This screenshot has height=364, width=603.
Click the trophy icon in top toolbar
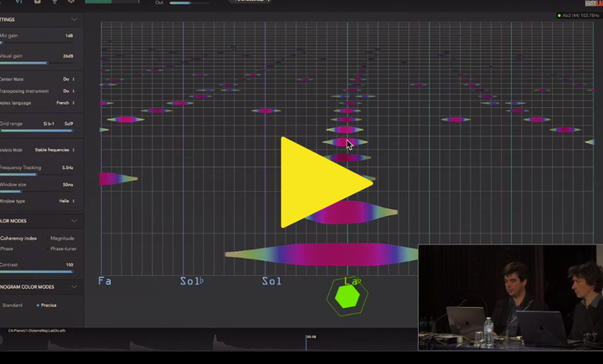(x=54, y=3)
